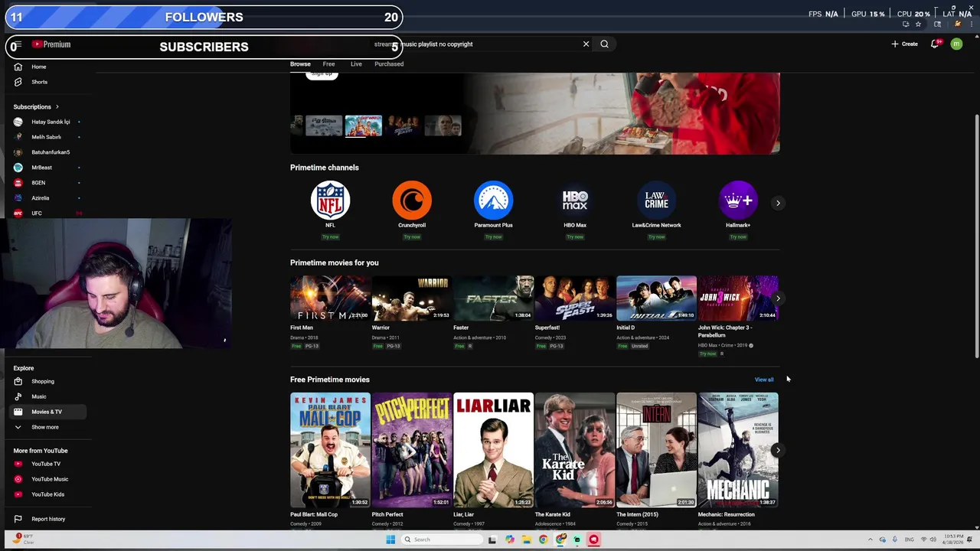Click the taskbar volume icon
Viewport: 980px width, 551px height.
pos(935,540)
